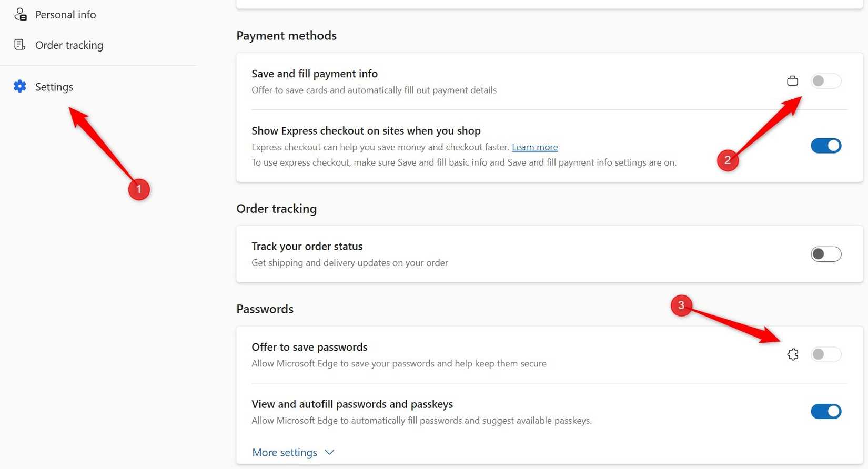The image size is (868, 469).
Task: Turn off View and autofill passwords switch
Action: (x=825, y=411)
